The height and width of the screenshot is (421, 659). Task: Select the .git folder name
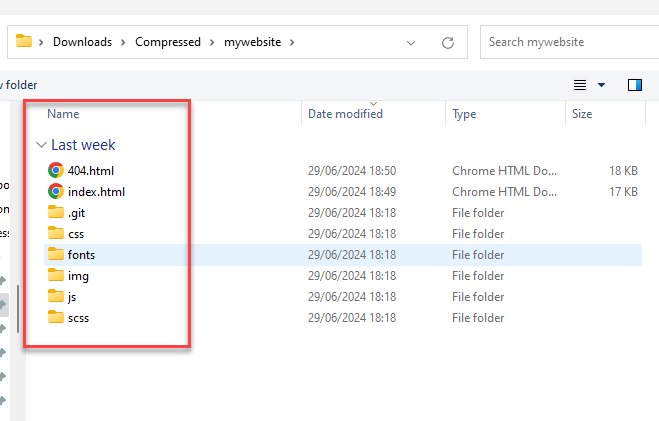76,213
